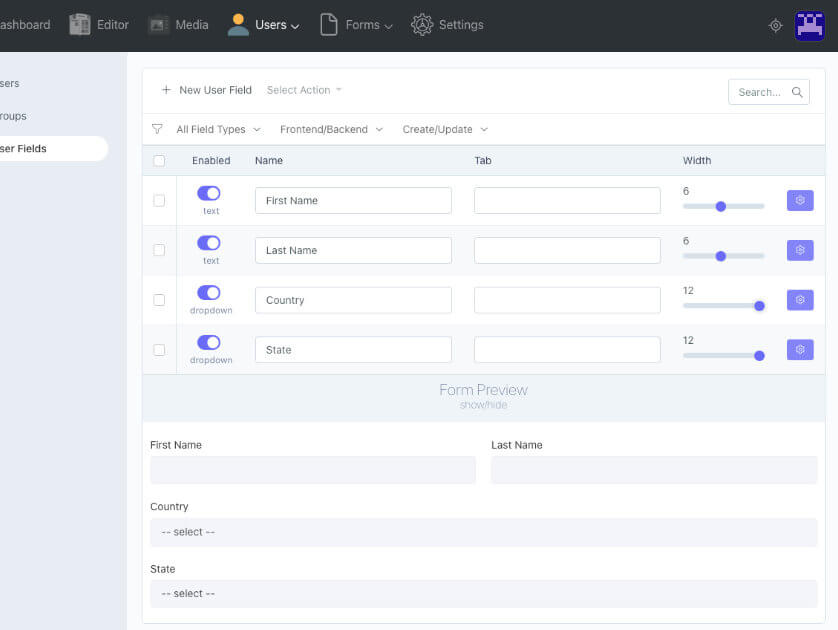The width and height of the screenshot is (838, 630).
Task: Open settings gear for First Name field
Action: [x=800, y=200]
